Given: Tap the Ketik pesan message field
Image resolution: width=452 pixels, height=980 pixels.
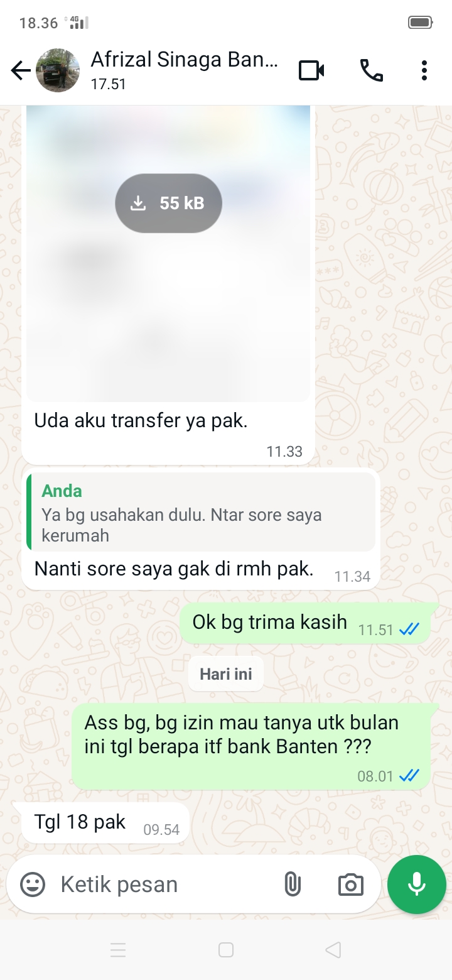Looking at the screenshot, I should point(163,885).
